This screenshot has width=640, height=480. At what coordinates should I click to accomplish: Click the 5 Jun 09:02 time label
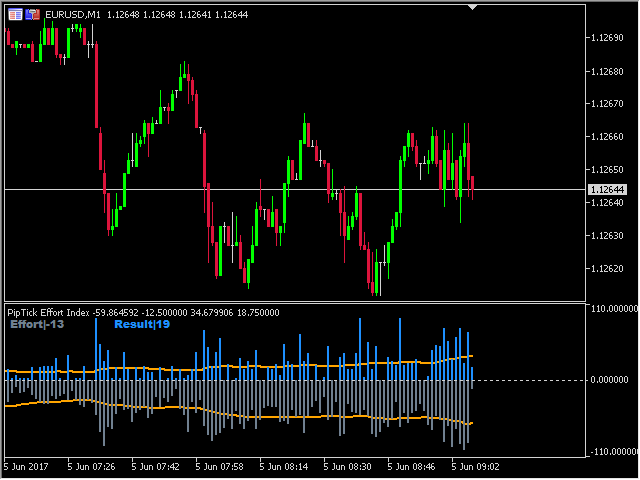tap(476, 467)
